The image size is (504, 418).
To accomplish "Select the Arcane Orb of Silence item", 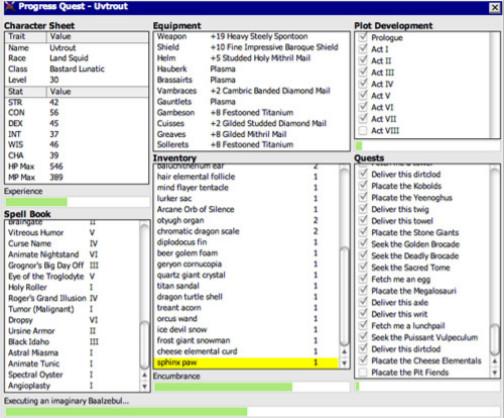I will click(x=246, y=209).
